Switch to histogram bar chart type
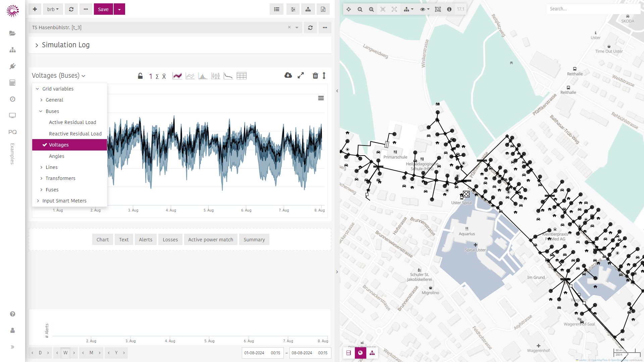 point(203,76)
